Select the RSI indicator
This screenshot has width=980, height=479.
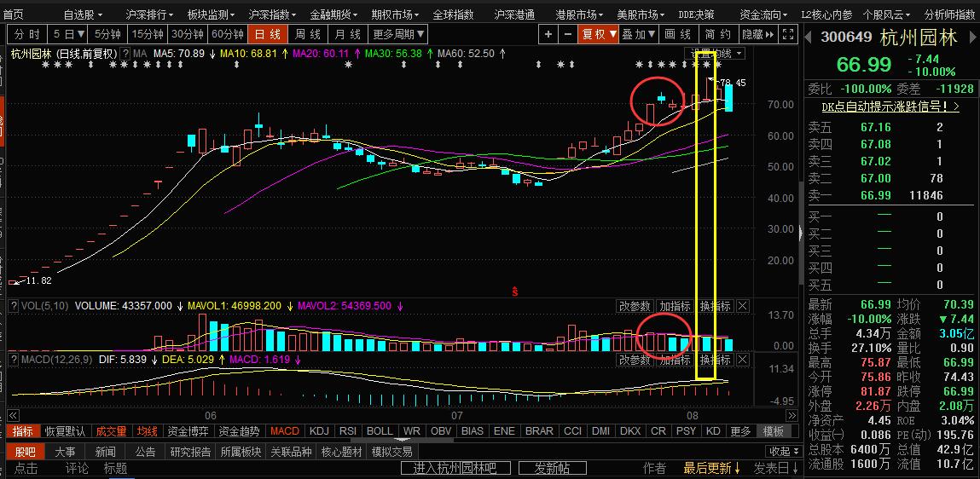tap(348, 431)
